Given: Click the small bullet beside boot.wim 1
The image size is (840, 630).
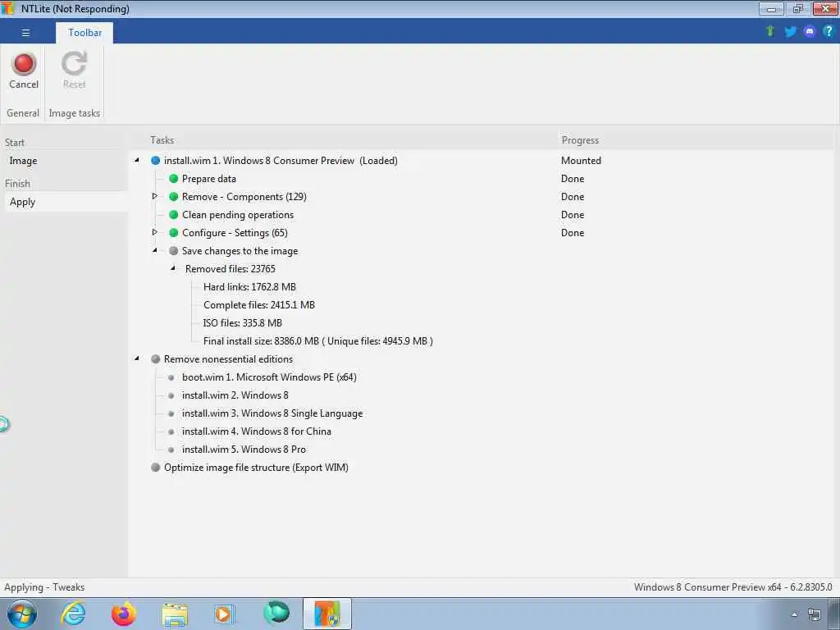Looking at the screenshot, I should coord(171,377).
